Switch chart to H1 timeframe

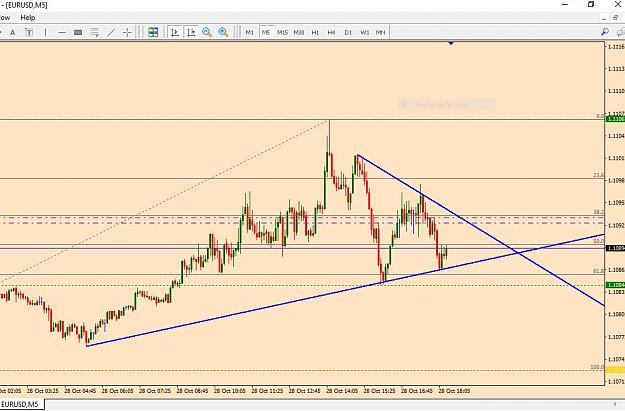click(315, 32)
